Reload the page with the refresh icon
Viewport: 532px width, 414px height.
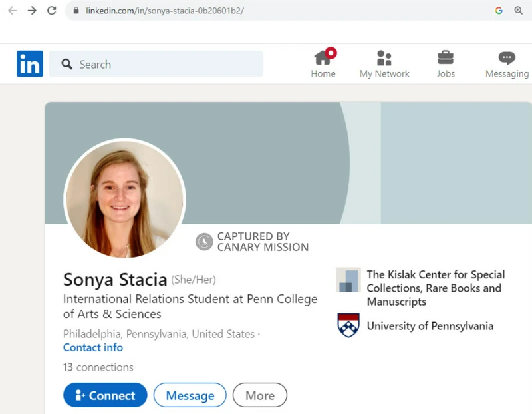pyautogui.click(x=52, y=11)
